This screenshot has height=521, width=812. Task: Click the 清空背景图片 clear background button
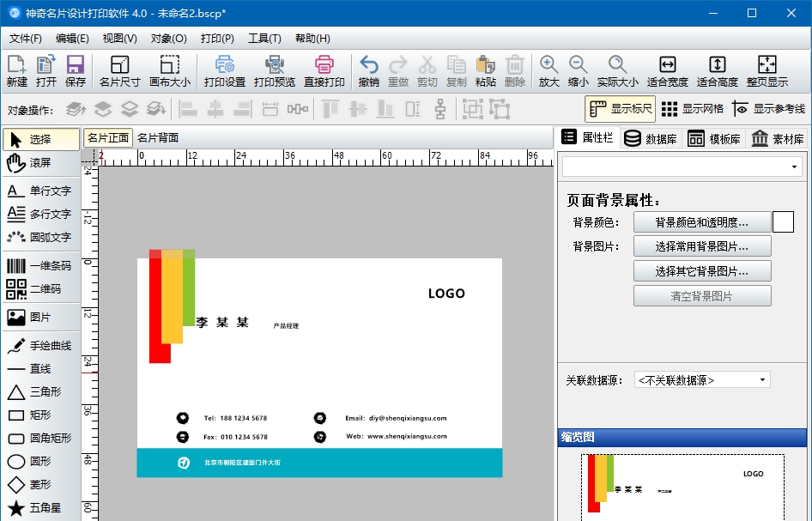point(702,295)
